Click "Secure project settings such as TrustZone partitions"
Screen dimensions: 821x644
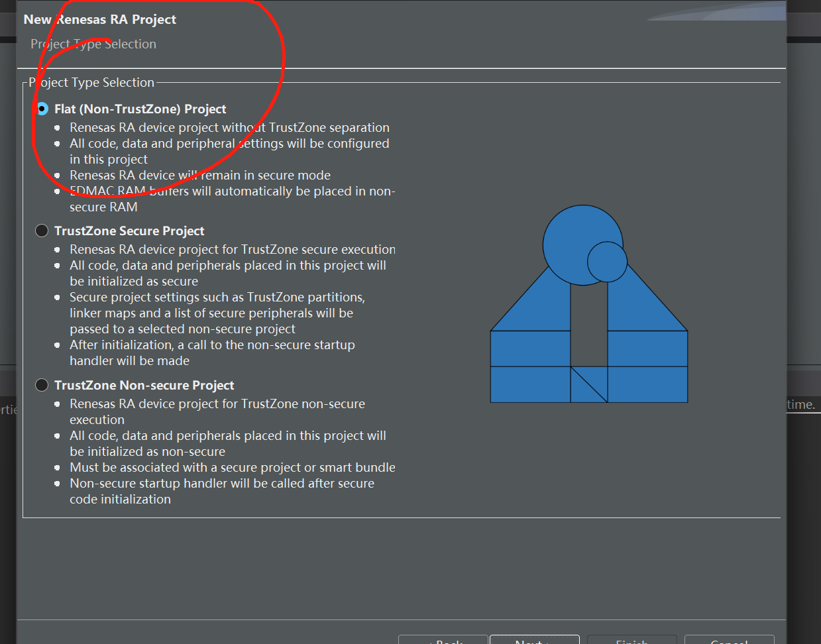click(x=217, y=297)
